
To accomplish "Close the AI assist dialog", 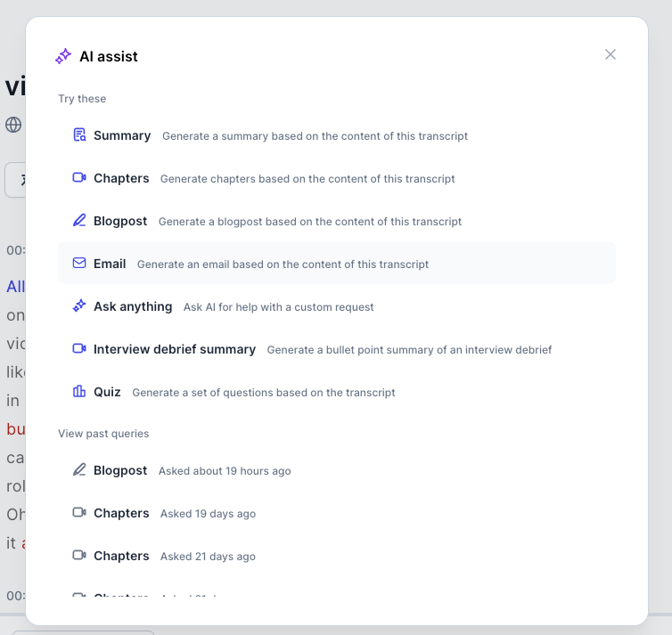I will click(x=611, y=54).
